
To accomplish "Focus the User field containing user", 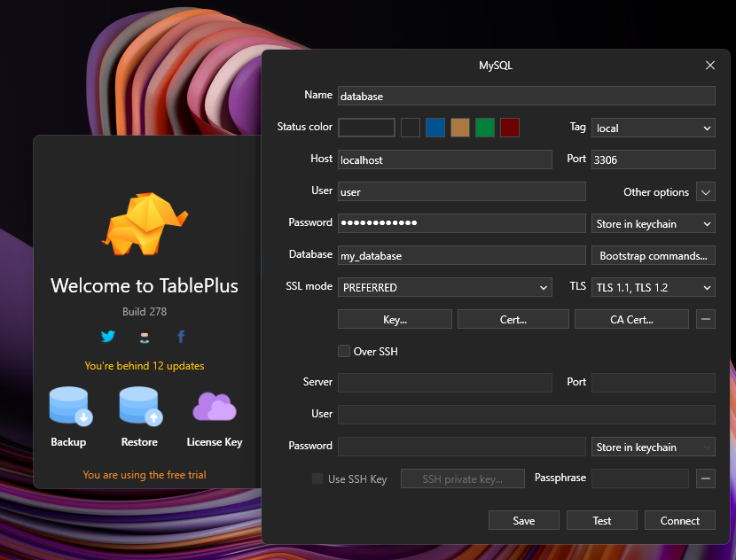I will click(462, 191).
